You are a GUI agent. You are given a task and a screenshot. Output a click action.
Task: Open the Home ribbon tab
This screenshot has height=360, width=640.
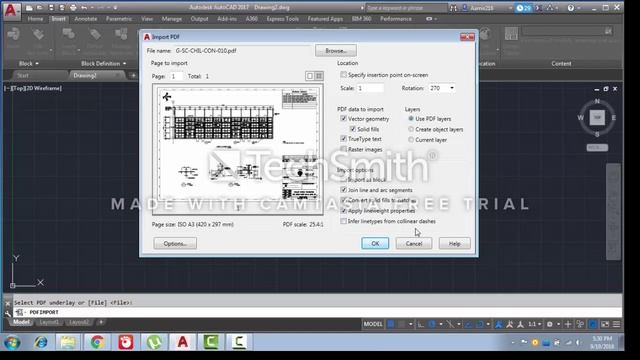[x=35, y=19]
